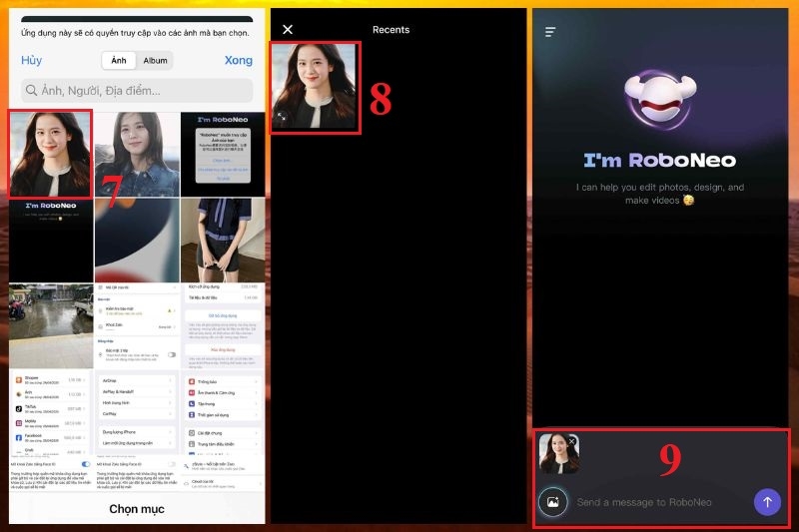Remove attached photo with its X badge
Viewport: 799px width, 532px height.
[x=571, y=441]
